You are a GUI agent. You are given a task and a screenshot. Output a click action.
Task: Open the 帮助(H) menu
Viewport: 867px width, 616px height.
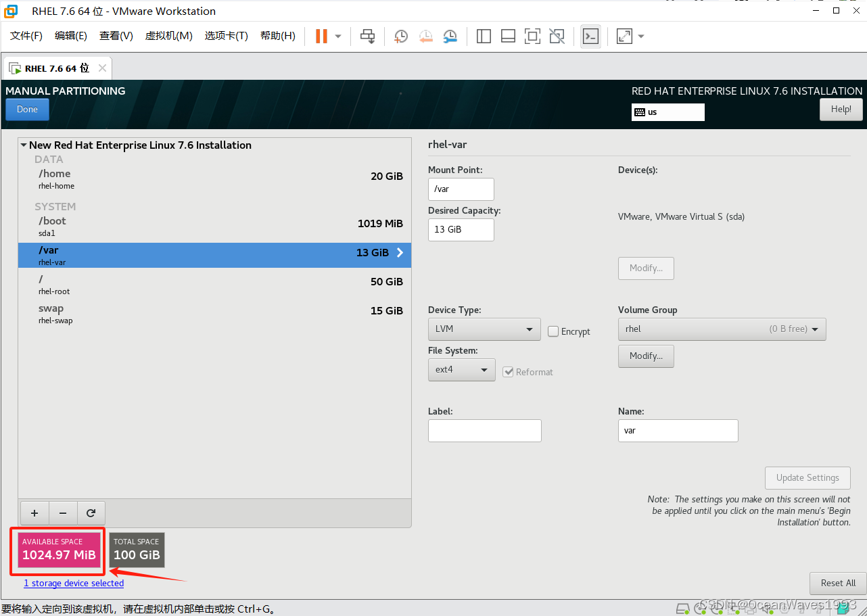(x=278, y=36)
